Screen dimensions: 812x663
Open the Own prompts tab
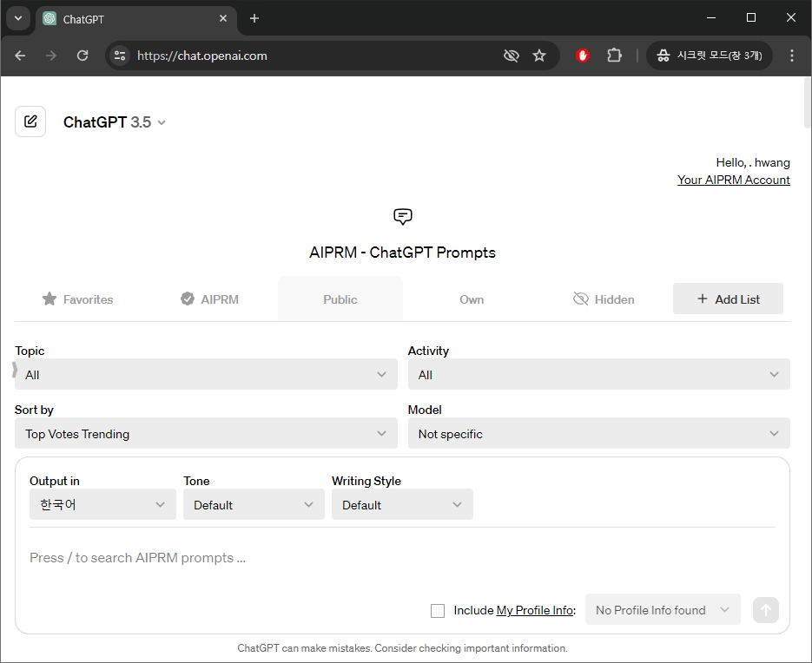point(472,299)
